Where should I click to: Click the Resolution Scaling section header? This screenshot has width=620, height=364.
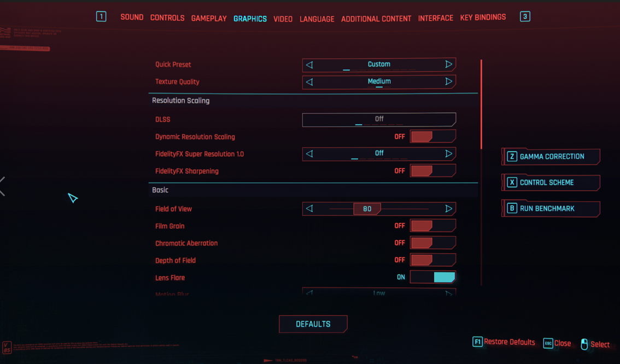(x=181, y=101)
